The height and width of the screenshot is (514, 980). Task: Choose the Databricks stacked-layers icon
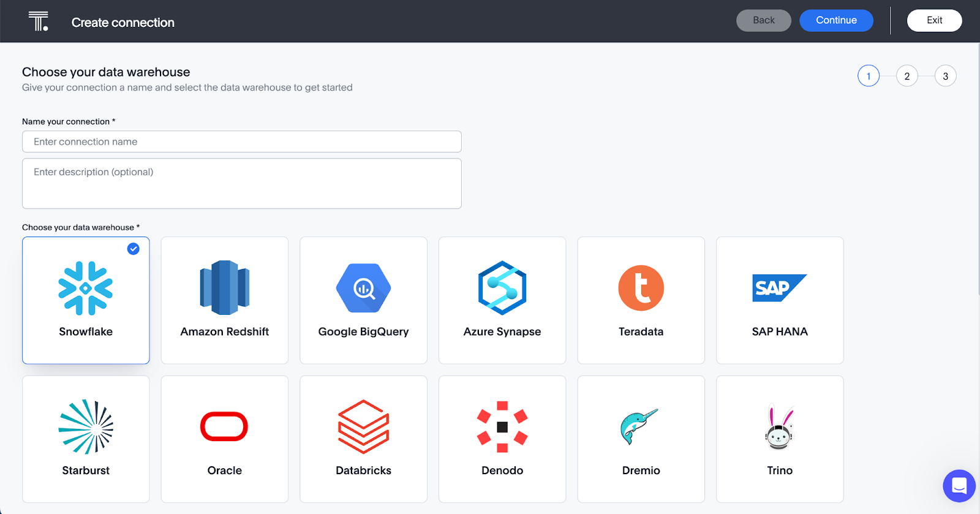point(363,426)
